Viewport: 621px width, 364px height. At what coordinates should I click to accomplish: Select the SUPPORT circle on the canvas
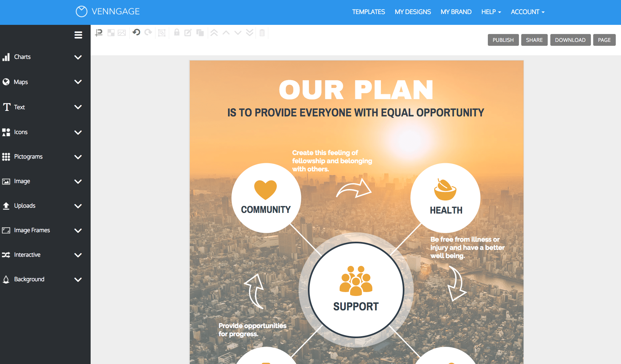356,290
